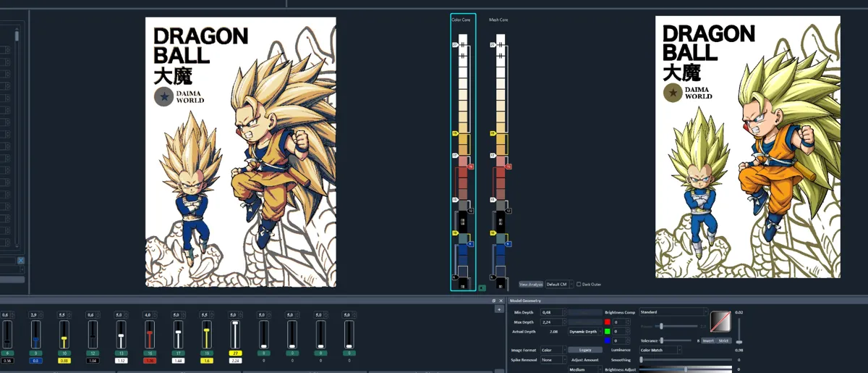Click the red swatch in Mesh Core
The image size is (868, 373).
click(499, 172)
